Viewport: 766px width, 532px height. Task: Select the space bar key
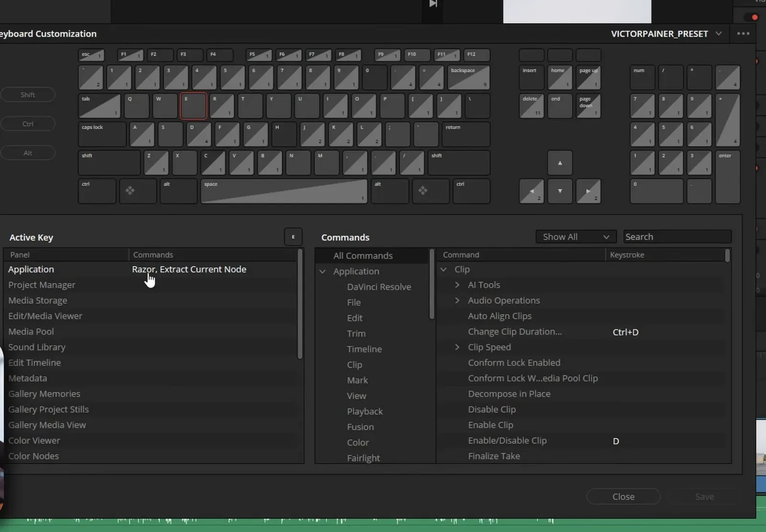coord(284,191)
